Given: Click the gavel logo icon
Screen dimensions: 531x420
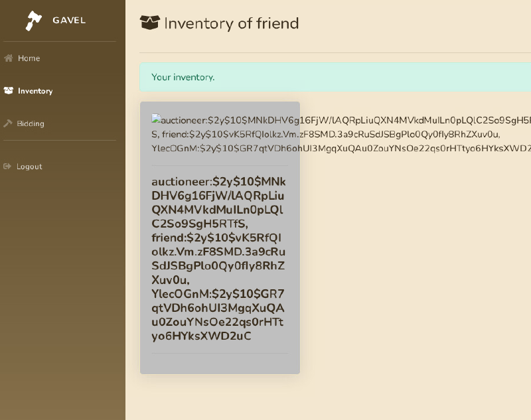Looking at the screenshot, I should 33,21.
